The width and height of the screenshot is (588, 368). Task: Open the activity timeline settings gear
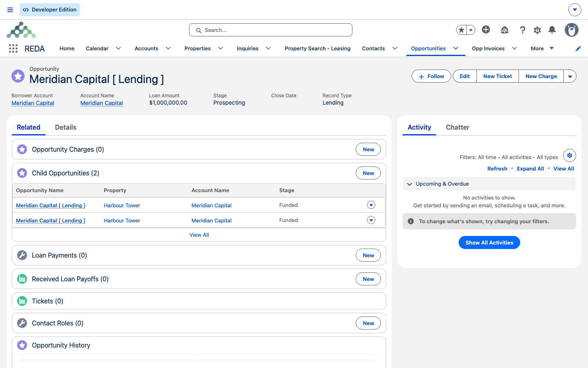coord(570,155)
